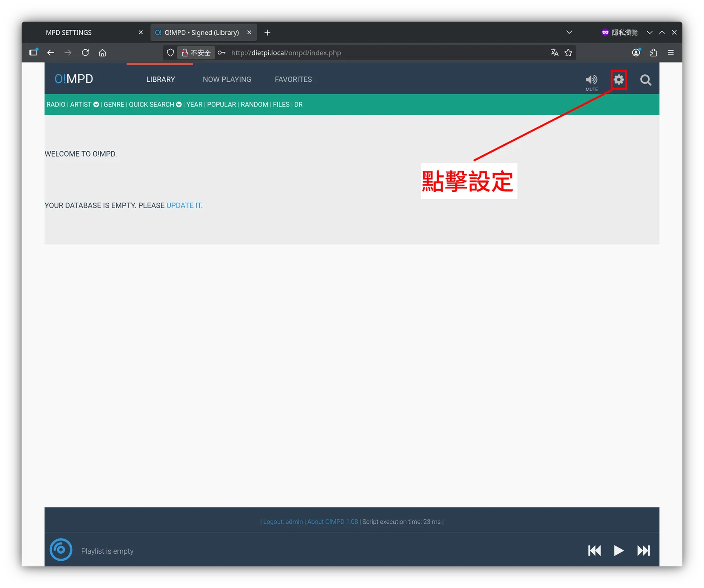The height and width of the screenshot is (588, 704).
Task: Open a new browser tab
Action: [x=267, y=33]
